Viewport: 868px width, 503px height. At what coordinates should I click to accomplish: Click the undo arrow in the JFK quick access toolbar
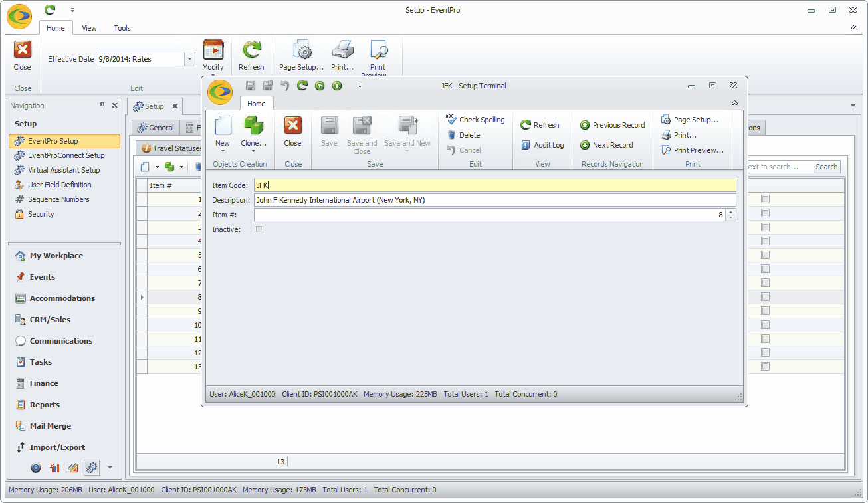285,86
